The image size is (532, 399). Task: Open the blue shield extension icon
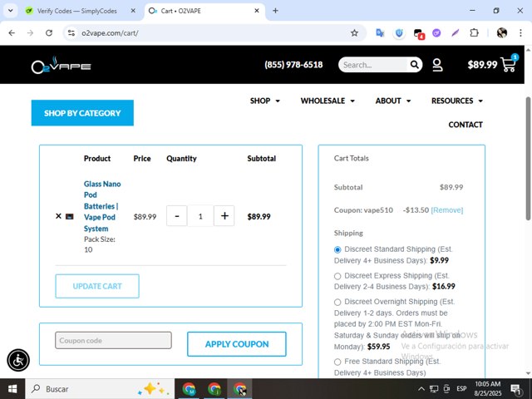coord(399,33)
